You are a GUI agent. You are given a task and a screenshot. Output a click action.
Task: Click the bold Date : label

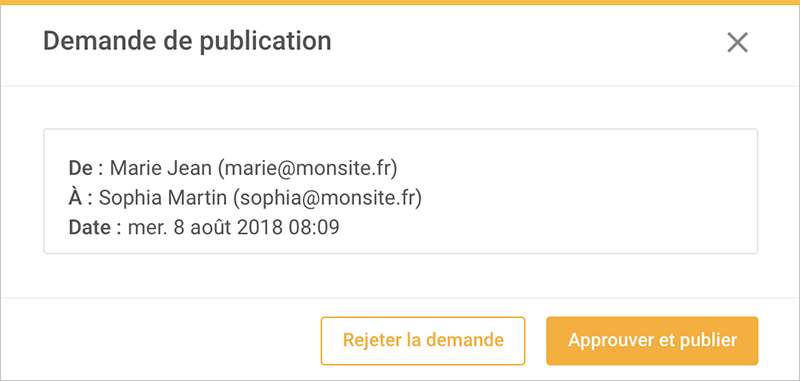tap(95, 227)
